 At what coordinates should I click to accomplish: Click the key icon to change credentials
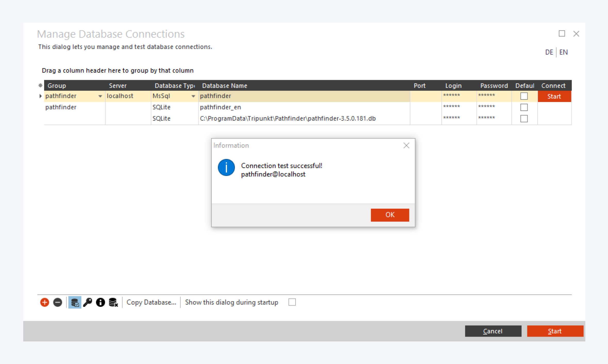88,302
